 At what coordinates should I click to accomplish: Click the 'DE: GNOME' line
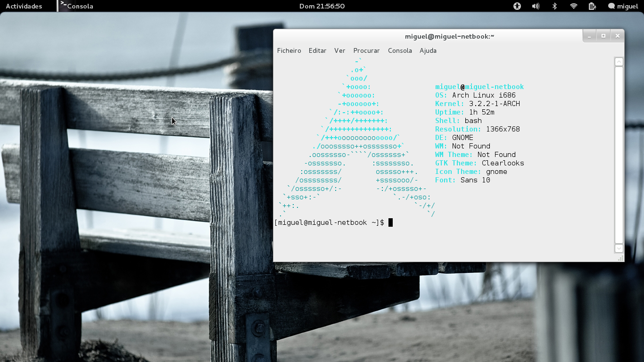coord(454,138)
